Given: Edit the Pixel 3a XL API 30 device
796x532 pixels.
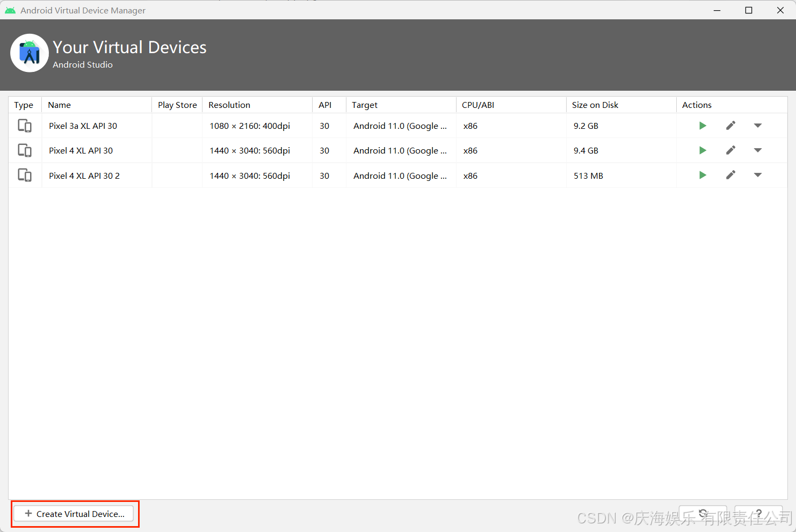Looking at the screenshot, I should 730,126.
